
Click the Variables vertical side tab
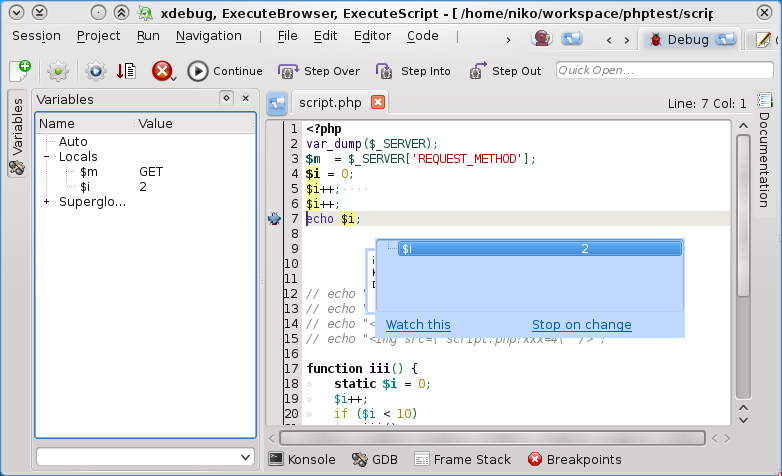(x=17, y=134)
